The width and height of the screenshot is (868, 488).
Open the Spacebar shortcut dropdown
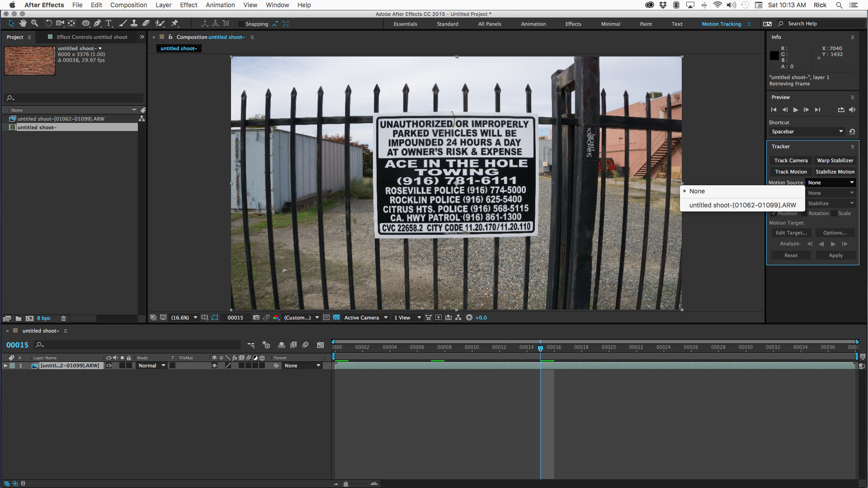click(807, 131)
